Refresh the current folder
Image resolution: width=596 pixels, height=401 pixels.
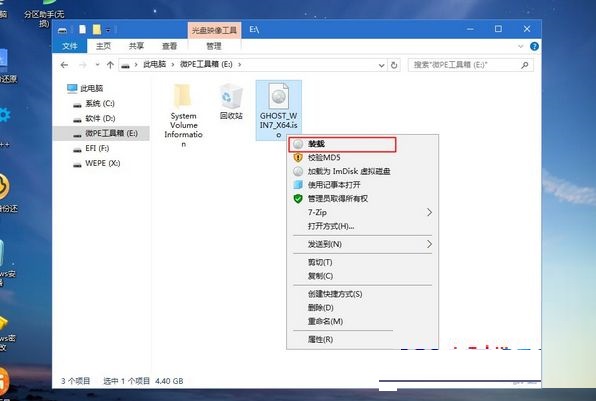click(x=394, y=65)
